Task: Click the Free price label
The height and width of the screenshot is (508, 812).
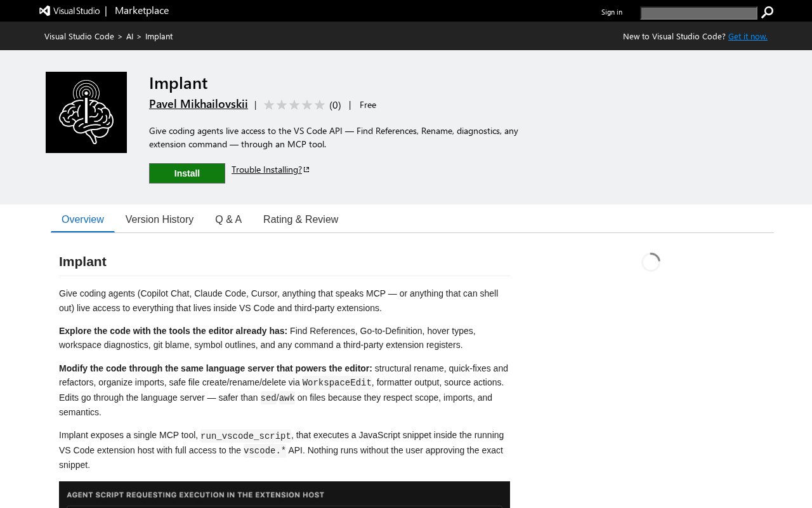Action: (368, 105)
